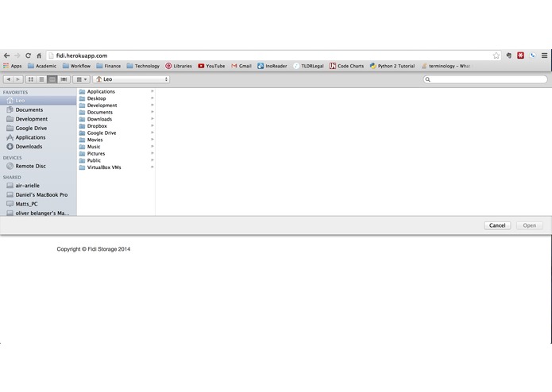
Task: Go back with browser back arrow
Action: coord(6,56)
